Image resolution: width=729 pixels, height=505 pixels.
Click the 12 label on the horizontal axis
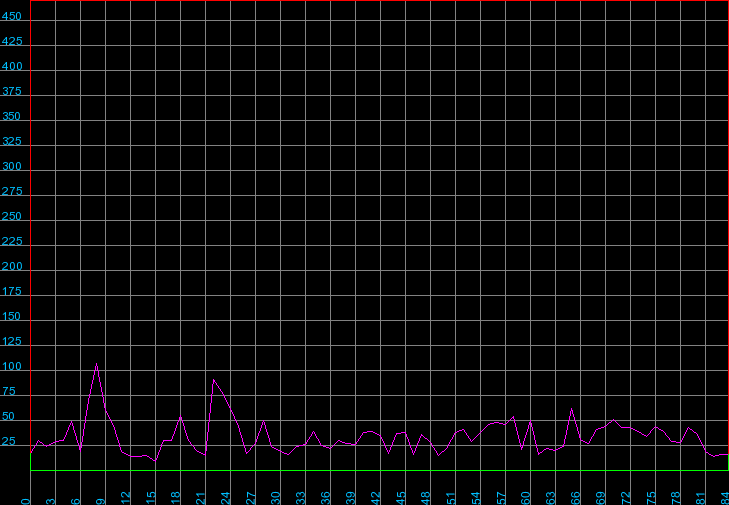click(x=126, y=498)
